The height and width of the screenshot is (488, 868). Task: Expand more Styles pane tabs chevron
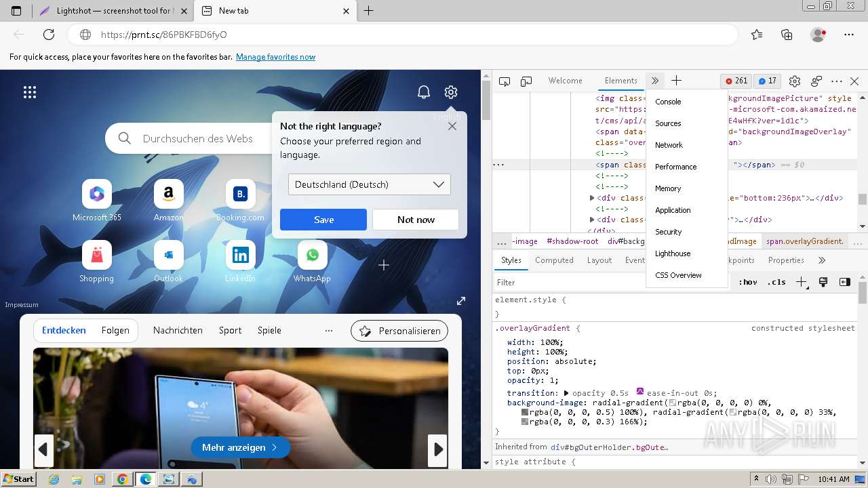(822, 260)
